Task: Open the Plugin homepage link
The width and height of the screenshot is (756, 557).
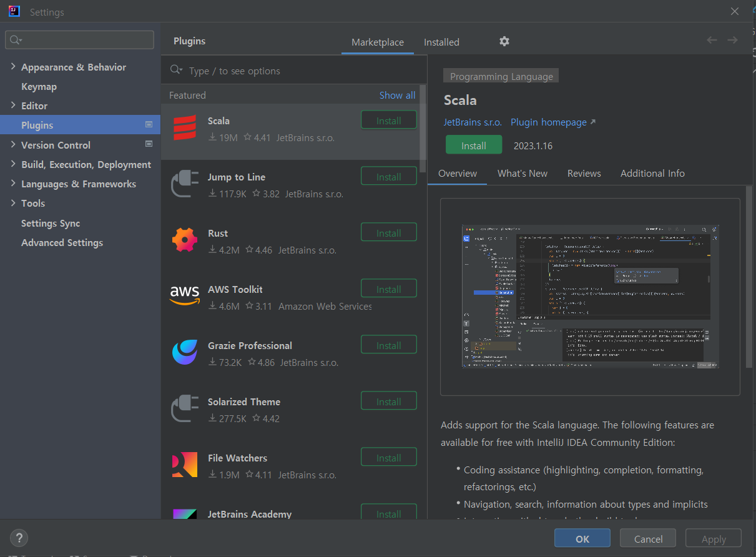Action: pyautogui.click(x=553, y=122)
